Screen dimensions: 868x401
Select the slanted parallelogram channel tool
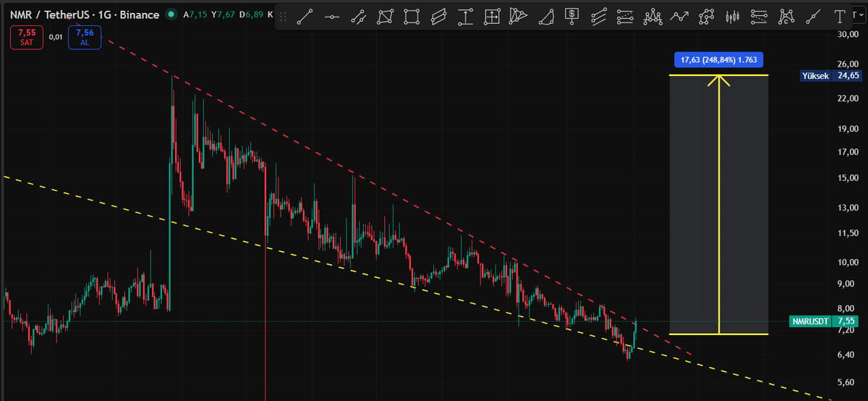click(x=438, y=16)
